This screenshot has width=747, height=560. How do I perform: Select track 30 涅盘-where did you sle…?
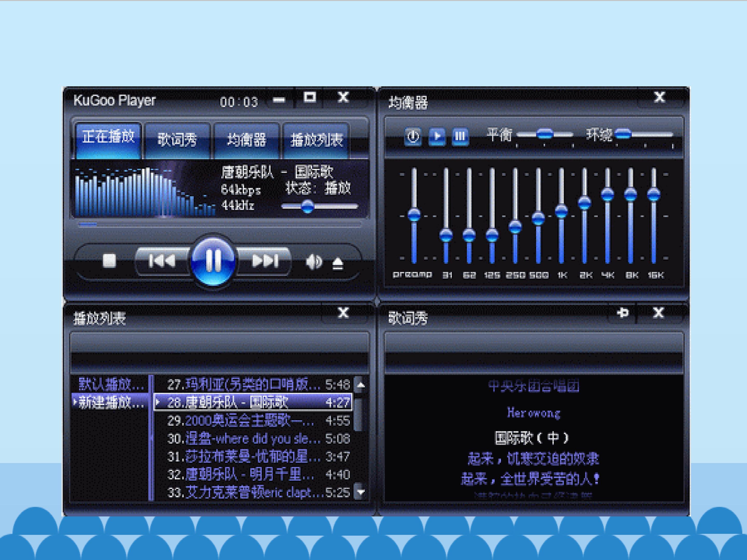253,438
